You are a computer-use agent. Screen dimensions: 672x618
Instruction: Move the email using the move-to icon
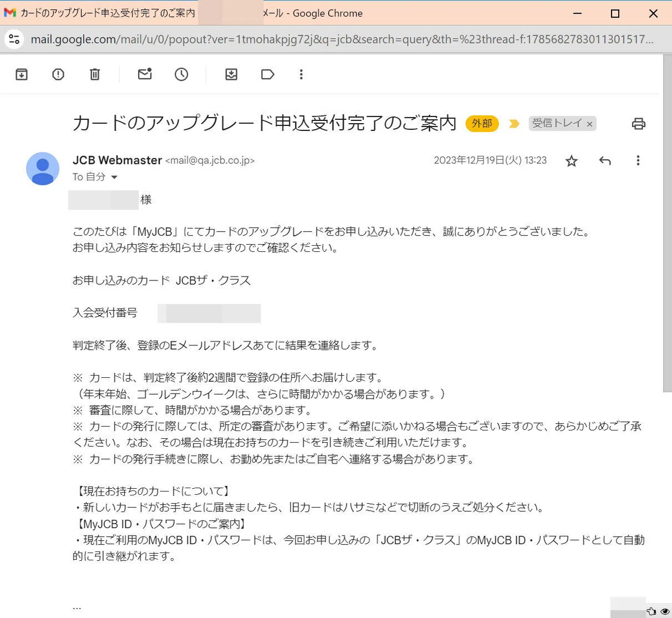click(x=231, y=74)
